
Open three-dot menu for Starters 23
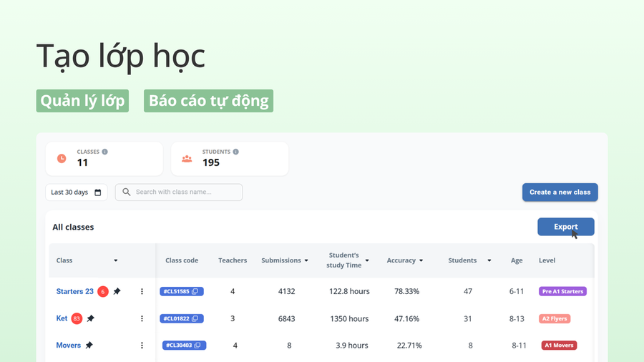142,291
